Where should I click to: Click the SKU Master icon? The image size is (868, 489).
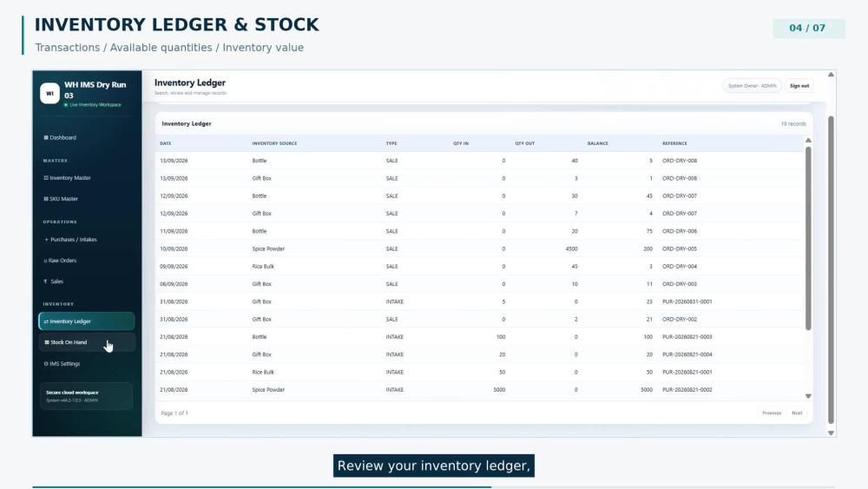point(46,199)
